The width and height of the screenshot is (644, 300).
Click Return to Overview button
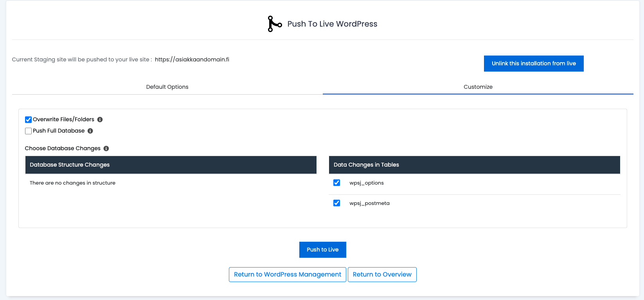[x=382, y=275]
